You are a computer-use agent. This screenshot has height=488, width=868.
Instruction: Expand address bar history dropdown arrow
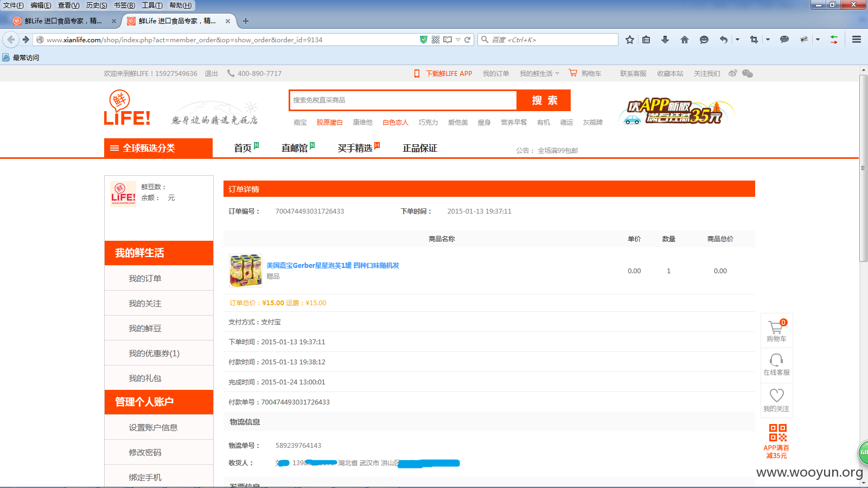pyautogui.click(x=458, y=40)
